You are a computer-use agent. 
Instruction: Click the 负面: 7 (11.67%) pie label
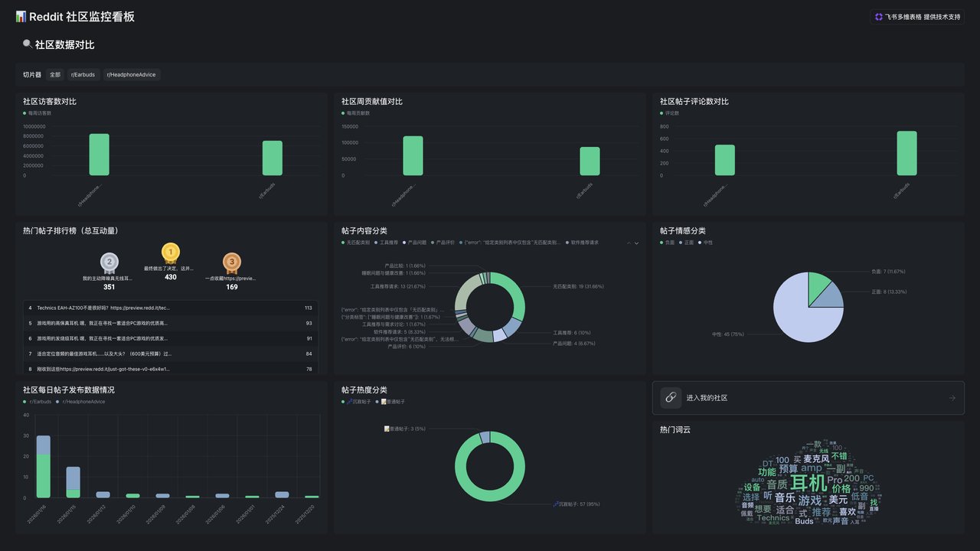click(888, 271)
